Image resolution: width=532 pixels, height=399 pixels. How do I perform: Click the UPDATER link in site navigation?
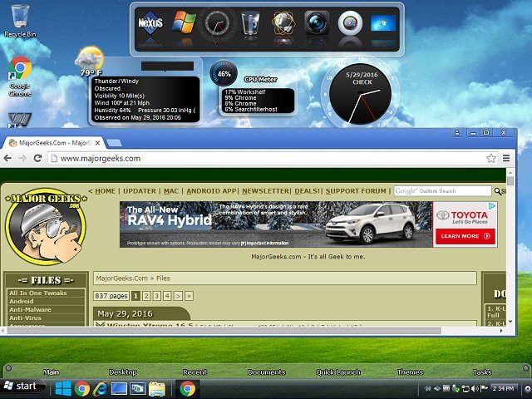[x=140, y=191]
